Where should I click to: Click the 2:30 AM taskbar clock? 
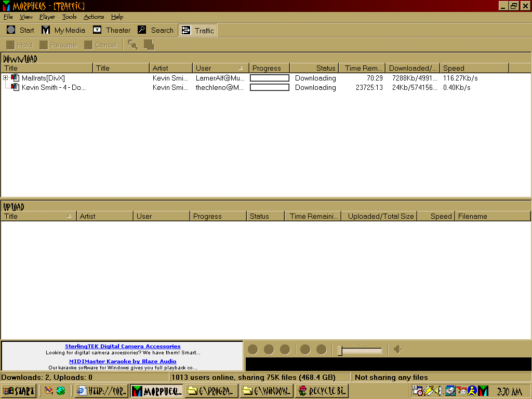point(509,391)
